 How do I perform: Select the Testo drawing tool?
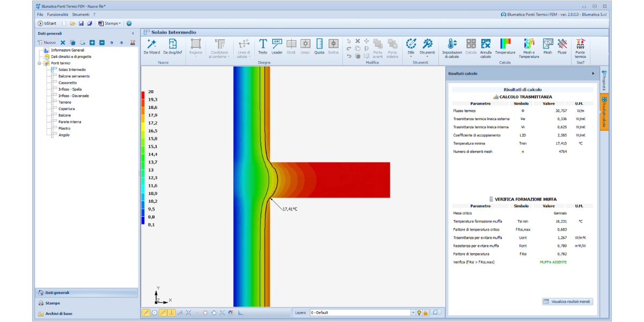[x=262, y=47]
